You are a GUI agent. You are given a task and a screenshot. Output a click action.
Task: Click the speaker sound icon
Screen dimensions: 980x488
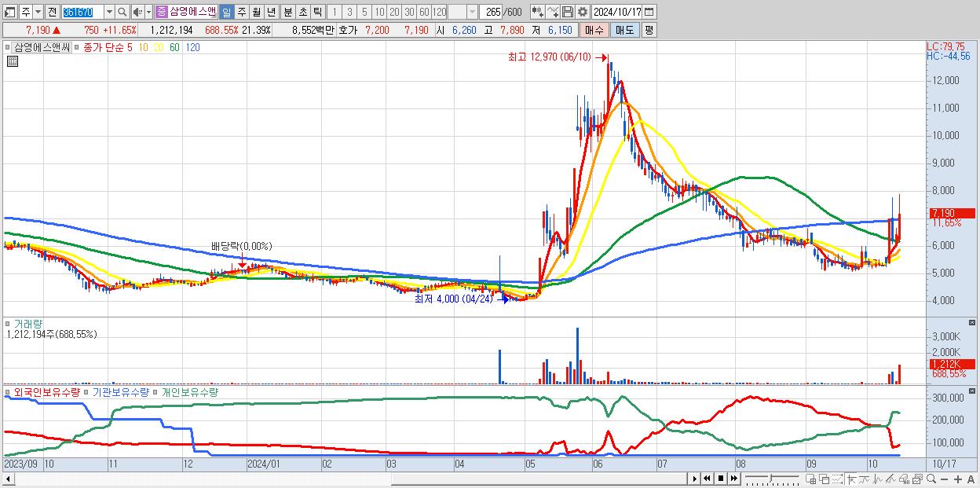(137, 12)
